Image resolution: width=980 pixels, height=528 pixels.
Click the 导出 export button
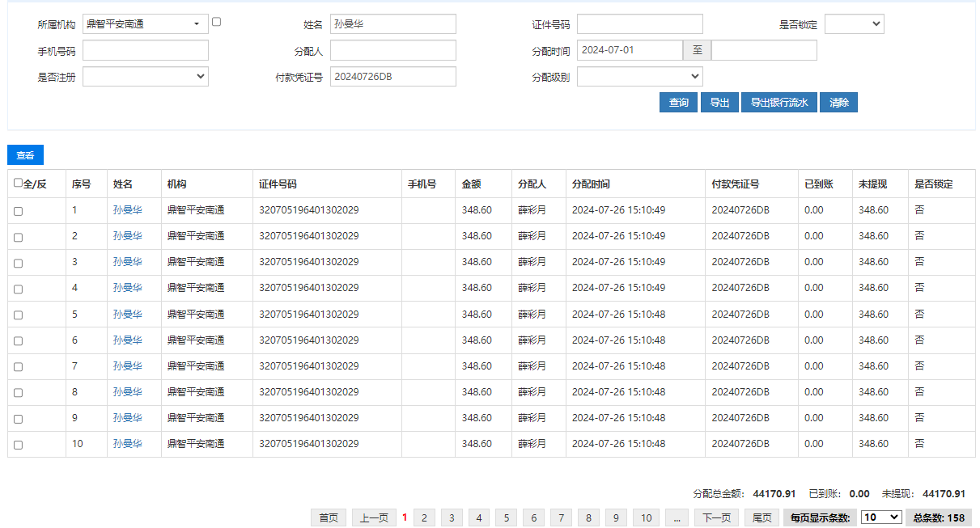(x=719, y=103)
